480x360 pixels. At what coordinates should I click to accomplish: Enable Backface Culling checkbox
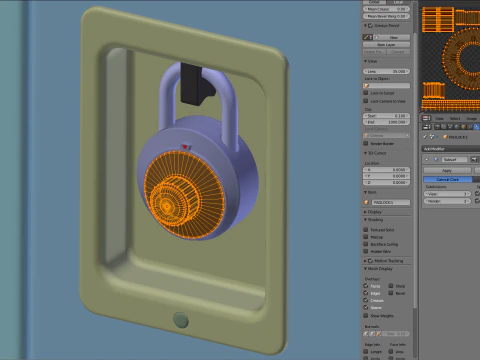(x=366, y=244)
